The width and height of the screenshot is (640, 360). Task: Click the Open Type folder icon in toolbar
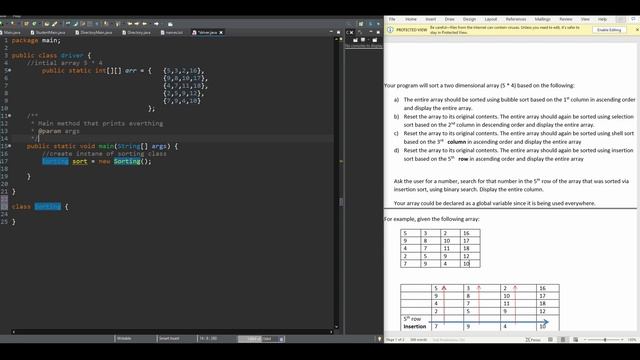47,24
